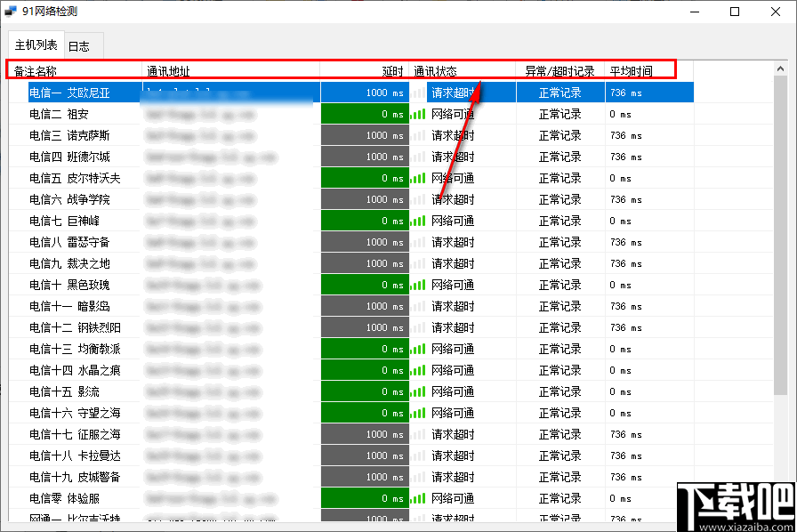Image resolution: width=797 pixels, height=532 pixels.
Task: Select the 电信十一 暗影岛 host name
Action: click(x=69, y=306)
